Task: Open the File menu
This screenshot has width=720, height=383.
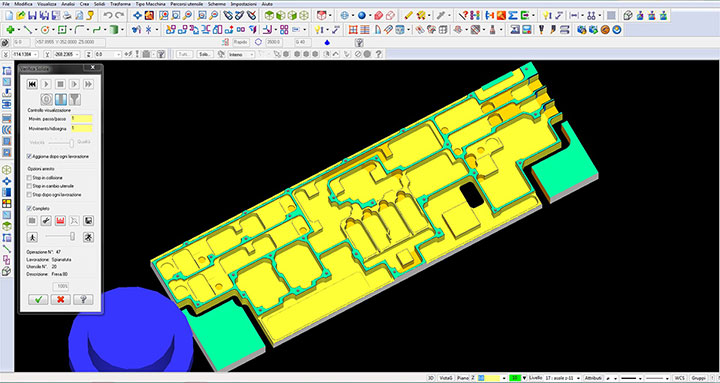Action: point(6,4)
